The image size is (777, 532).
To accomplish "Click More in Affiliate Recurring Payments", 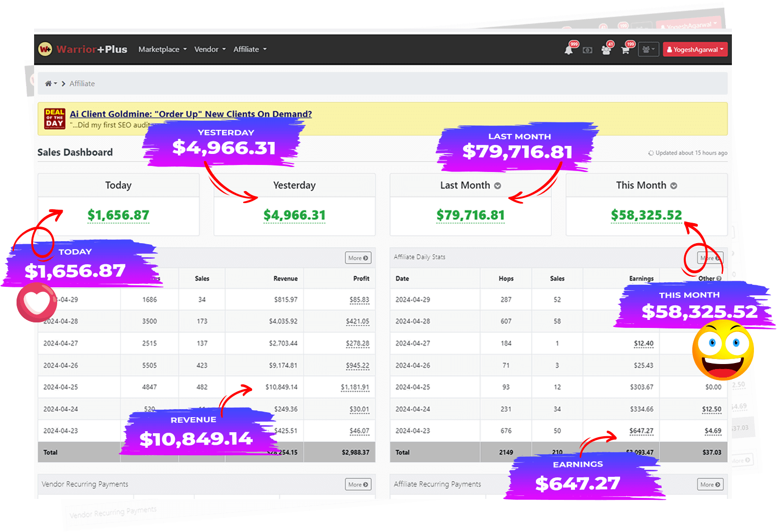I will 710,484.
